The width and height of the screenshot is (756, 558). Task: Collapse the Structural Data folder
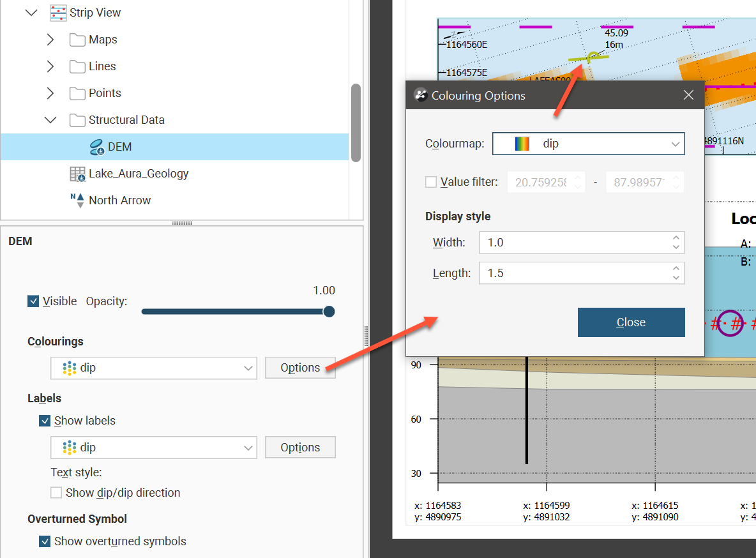point(50,120)
